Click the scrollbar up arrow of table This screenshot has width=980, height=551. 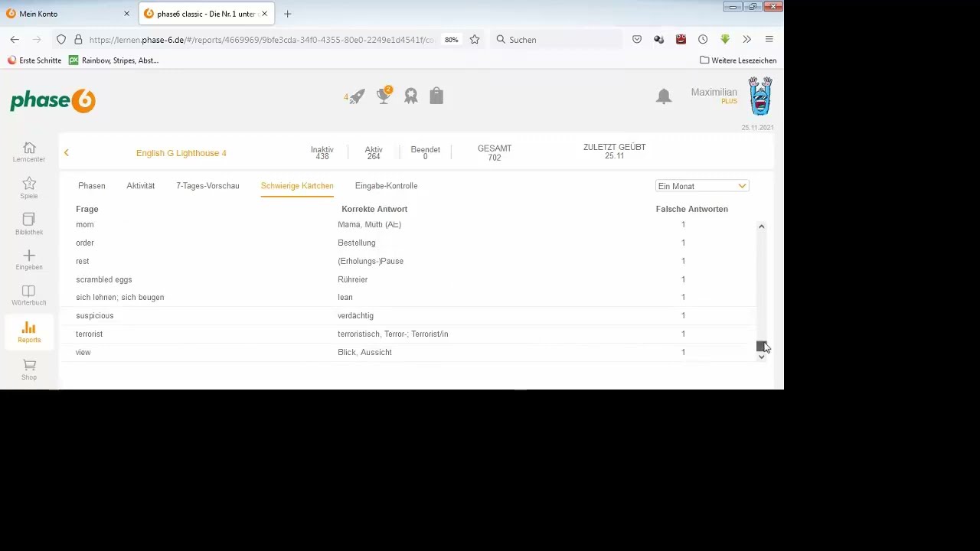point(761,227)
